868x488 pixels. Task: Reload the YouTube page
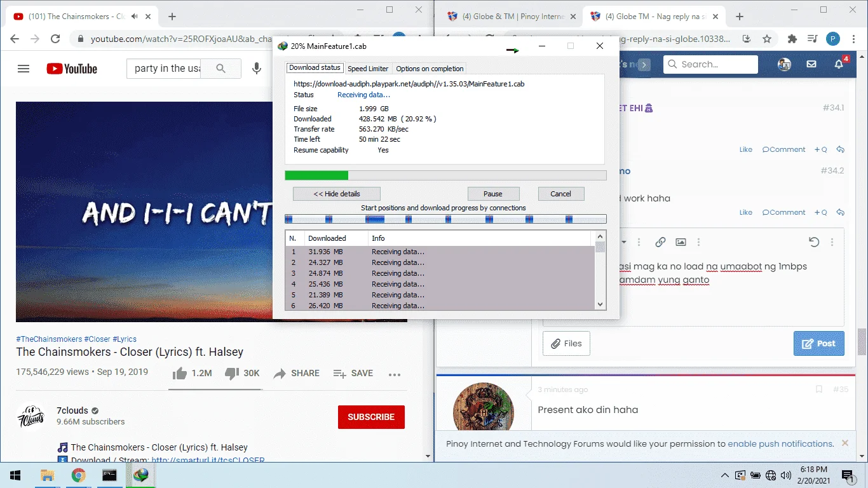55,39
